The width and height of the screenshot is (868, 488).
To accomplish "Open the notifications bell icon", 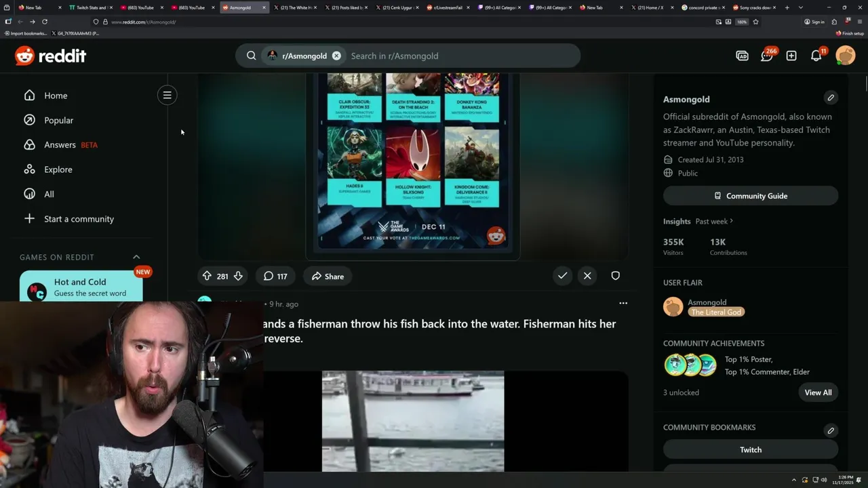I will (x=816, y=56).
